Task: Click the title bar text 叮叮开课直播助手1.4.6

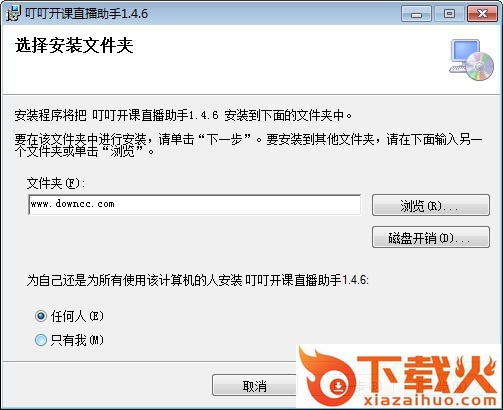Action: (x=86, y=14)
